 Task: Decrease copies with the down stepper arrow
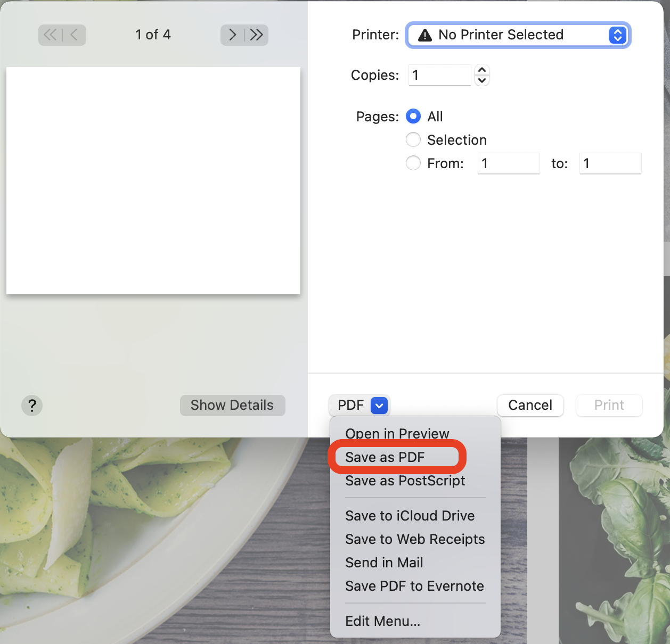pos(482,80)
